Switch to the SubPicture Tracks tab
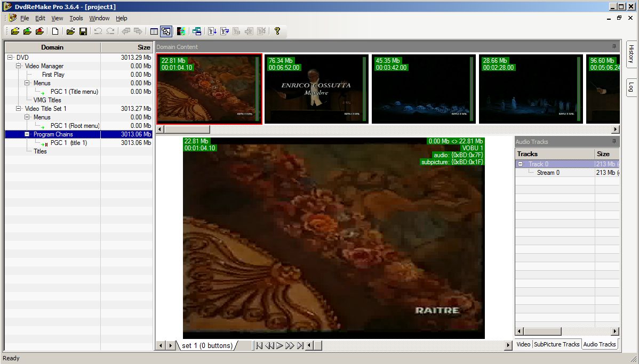 click(x=556, y=344)
